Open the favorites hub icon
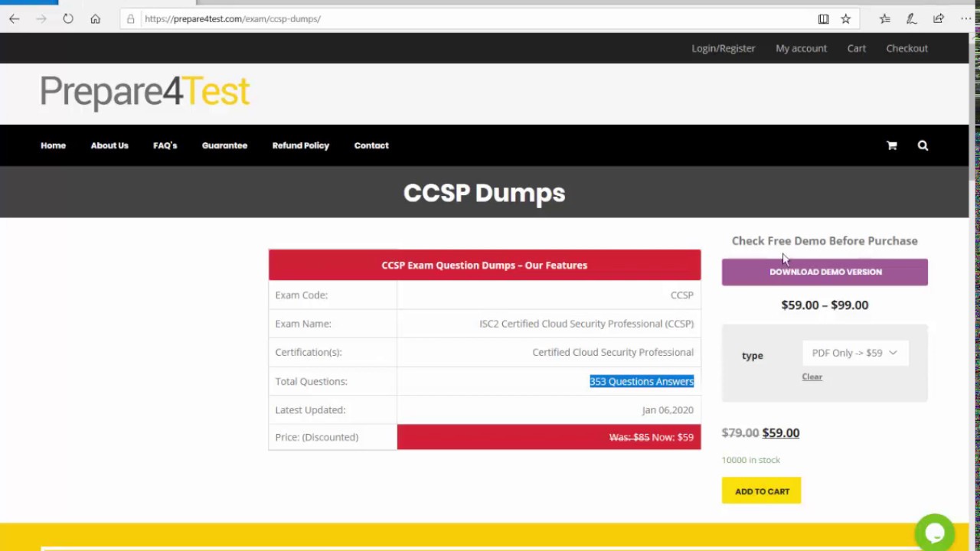This screenshot has height=551, width=980. [x=884, y=19]
